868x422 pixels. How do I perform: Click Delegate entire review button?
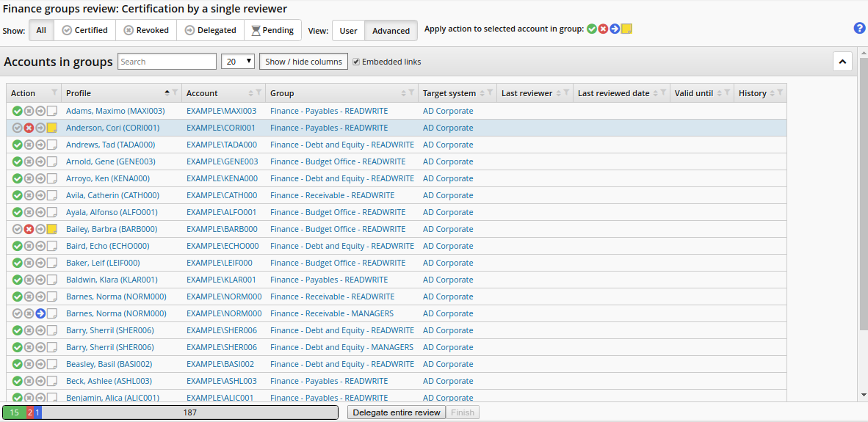click(x=397, y=412)
